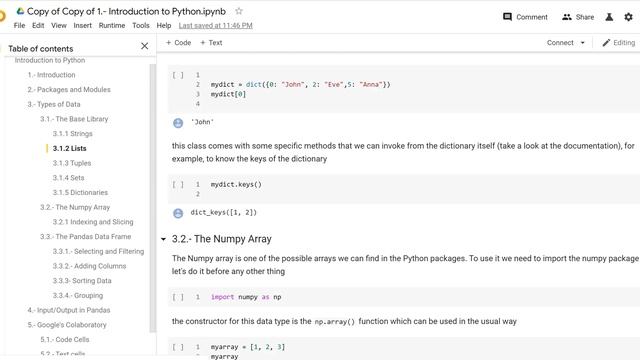Click the Last saved at 11:46 PM link
This screenshot has height=360, width=640.
coord(216,25)
